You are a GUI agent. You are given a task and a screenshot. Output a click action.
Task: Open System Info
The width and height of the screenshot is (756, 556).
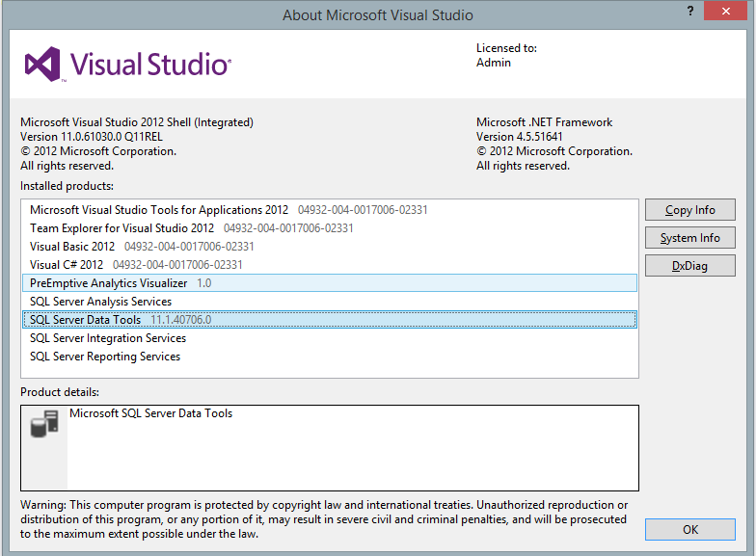tap(690, 237)
